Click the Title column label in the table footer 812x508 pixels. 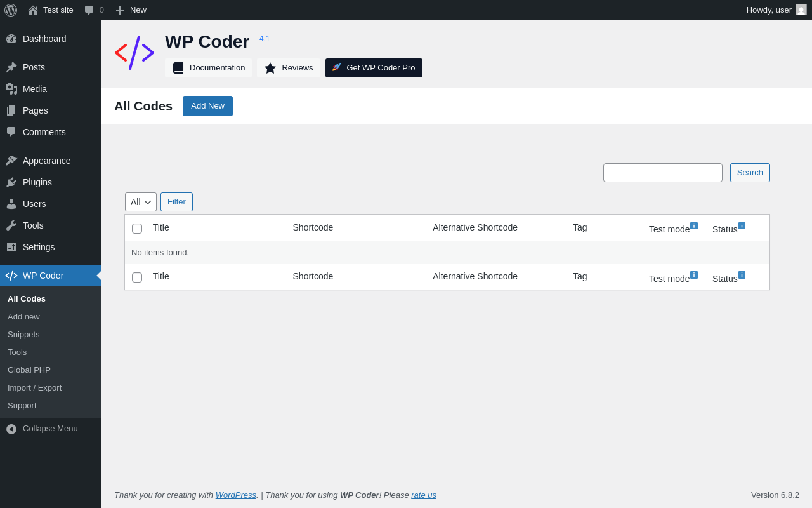(161, 276)
